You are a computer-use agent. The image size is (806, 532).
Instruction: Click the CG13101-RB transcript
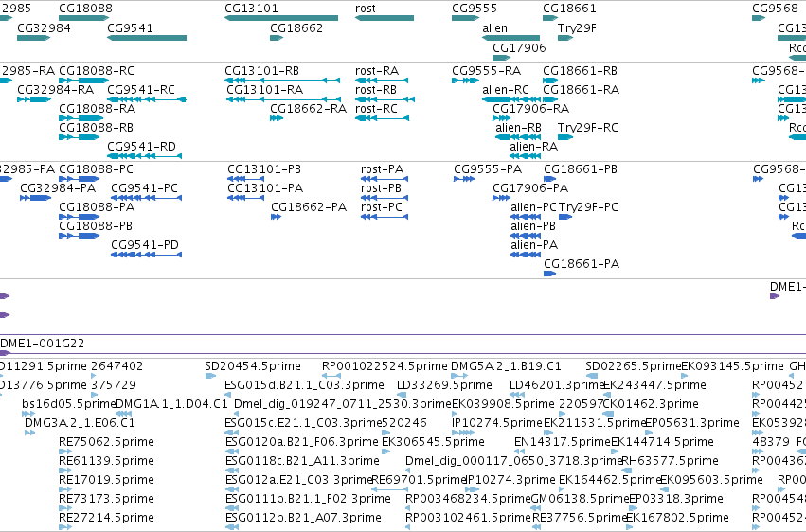[x=282, y=80]
